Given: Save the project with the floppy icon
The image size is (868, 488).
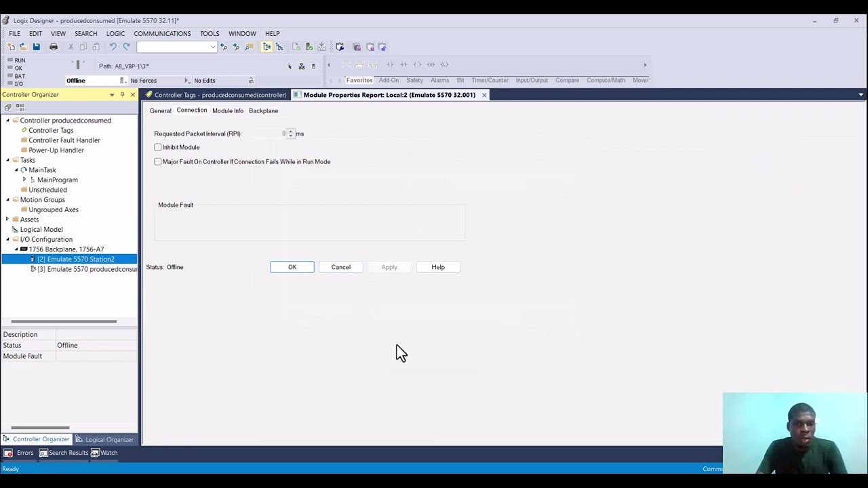Looking at the screenshot, I should 36,47.
